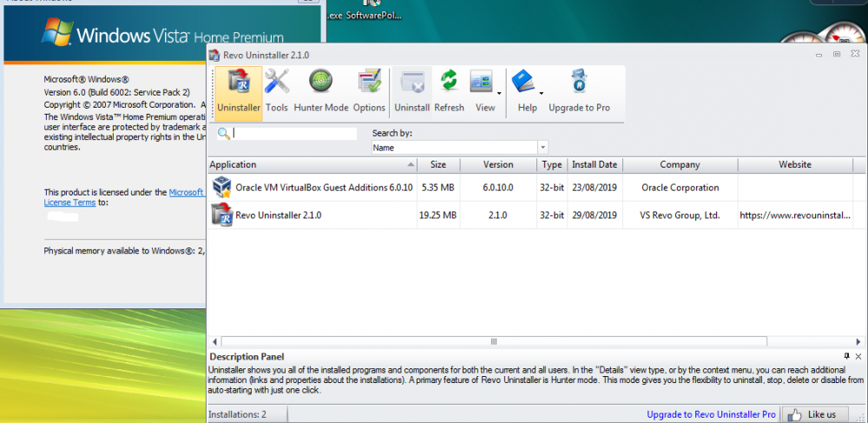Pin the Description Panel

point(846,357)
